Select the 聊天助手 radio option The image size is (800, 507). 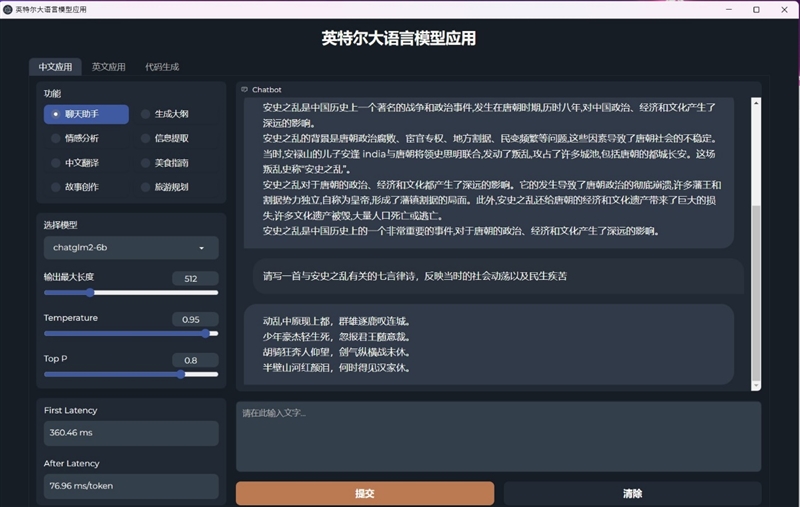point(53,114)
